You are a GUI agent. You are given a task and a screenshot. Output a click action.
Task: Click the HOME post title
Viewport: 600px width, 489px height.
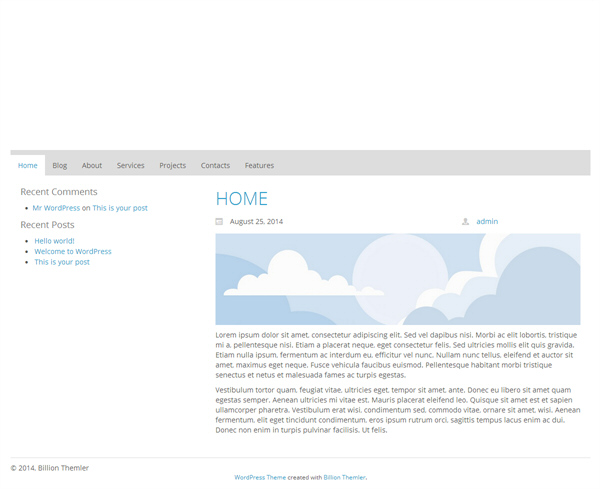click(241, 199)
